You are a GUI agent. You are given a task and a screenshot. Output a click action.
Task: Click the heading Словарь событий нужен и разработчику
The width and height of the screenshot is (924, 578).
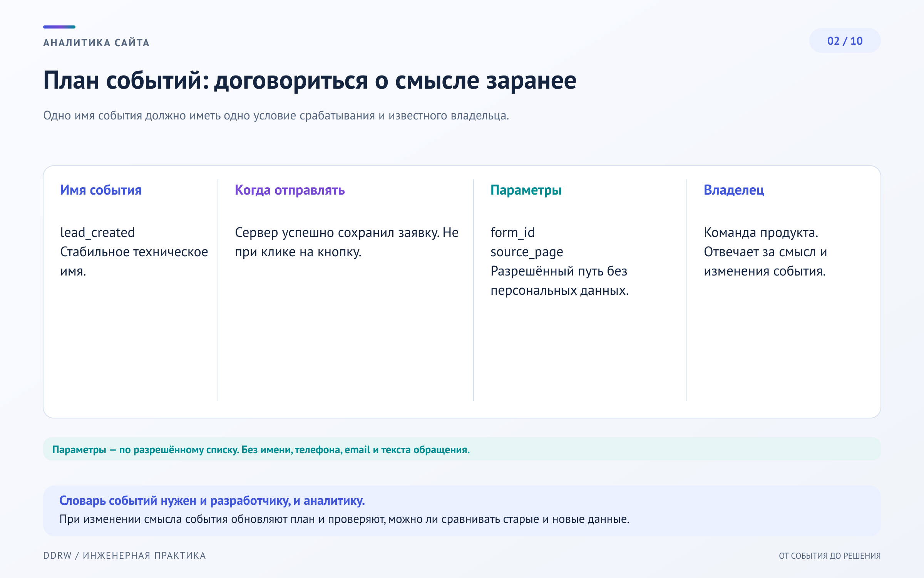click(x=212, y=501)
